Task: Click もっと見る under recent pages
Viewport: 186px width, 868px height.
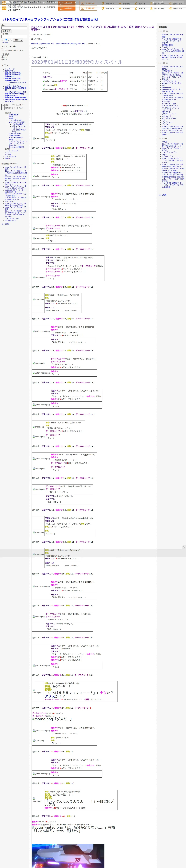Action: pos(5,224)
